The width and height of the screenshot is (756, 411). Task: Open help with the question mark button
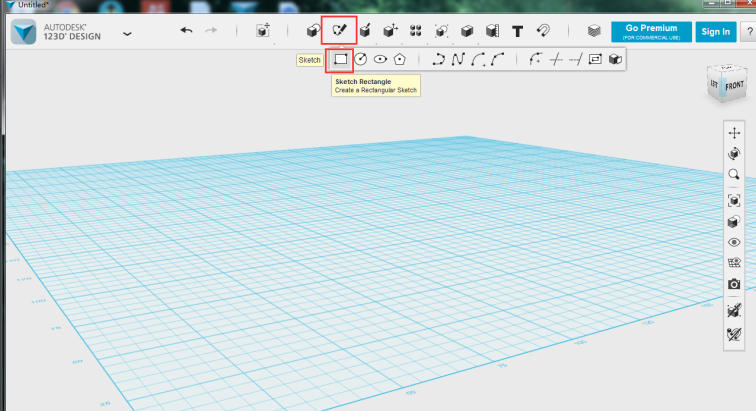tap(749, 32)
